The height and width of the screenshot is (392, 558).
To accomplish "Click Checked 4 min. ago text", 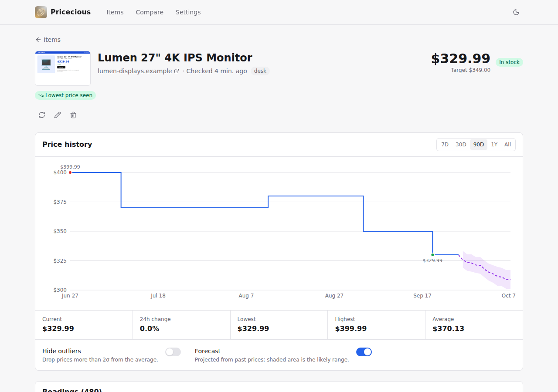I will point(217,71).
